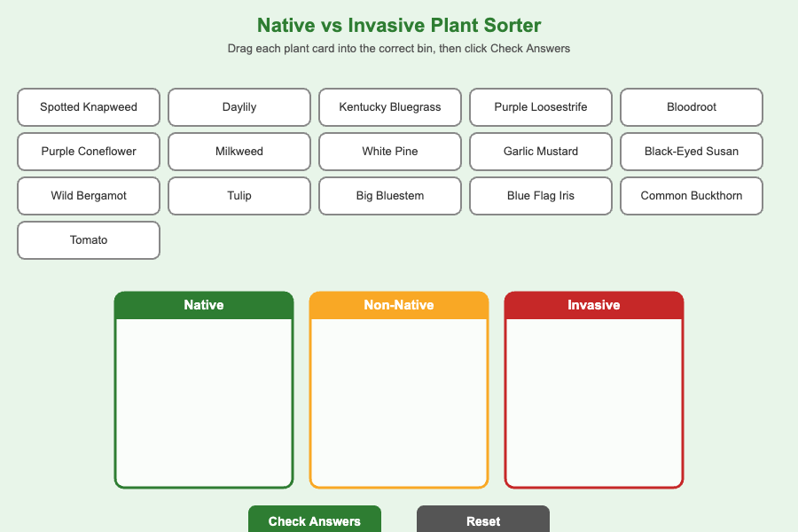Click the Check Answers button

coord(315,520)
